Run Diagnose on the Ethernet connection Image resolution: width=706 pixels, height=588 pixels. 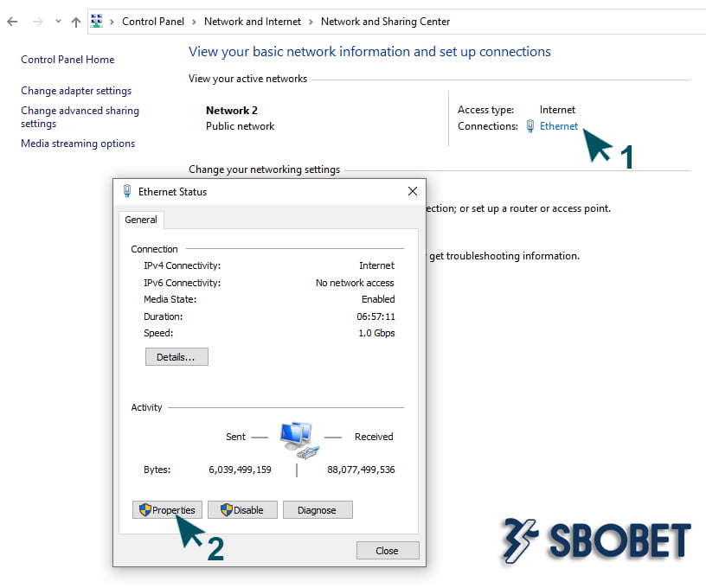click(317, 510)
